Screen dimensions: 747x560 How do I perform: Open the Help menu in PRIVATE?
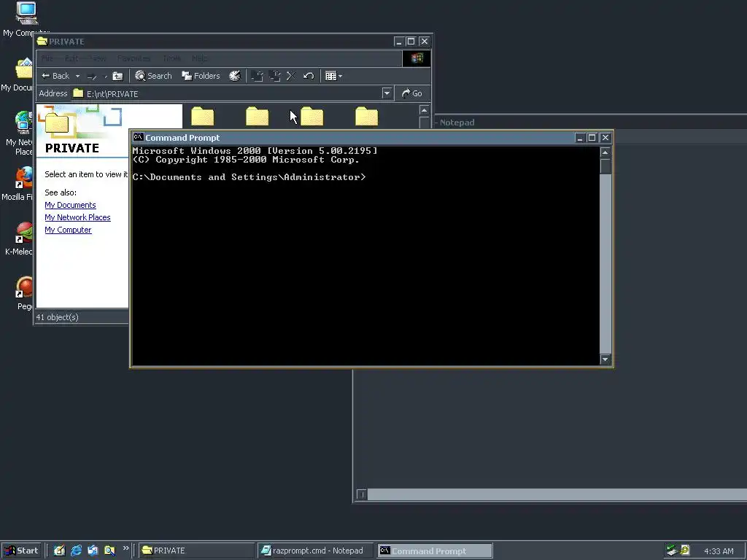coord(200,58)
